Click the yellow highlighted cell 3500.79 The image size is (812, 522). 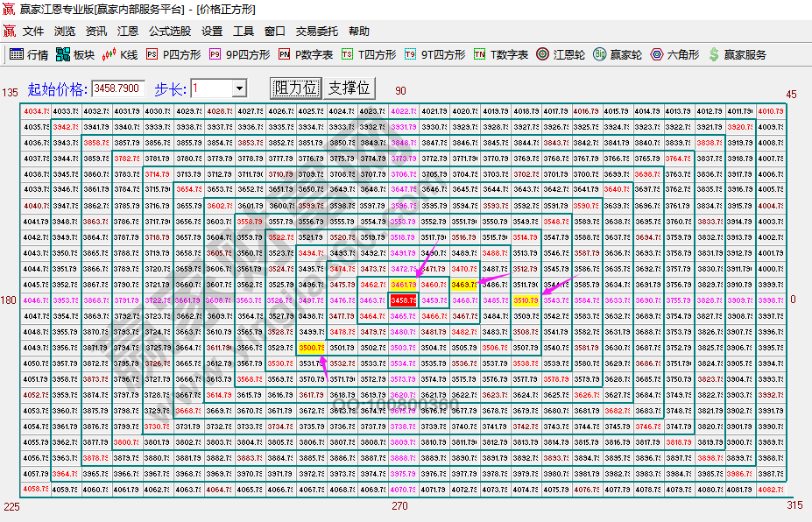[x=311, y=348]
